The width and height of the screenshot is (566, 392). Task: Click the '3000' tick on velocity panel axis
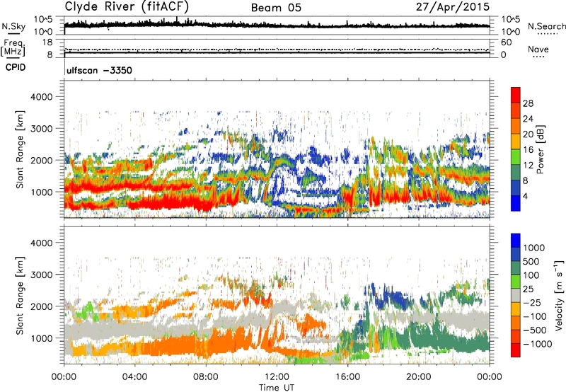coord(41,275)
